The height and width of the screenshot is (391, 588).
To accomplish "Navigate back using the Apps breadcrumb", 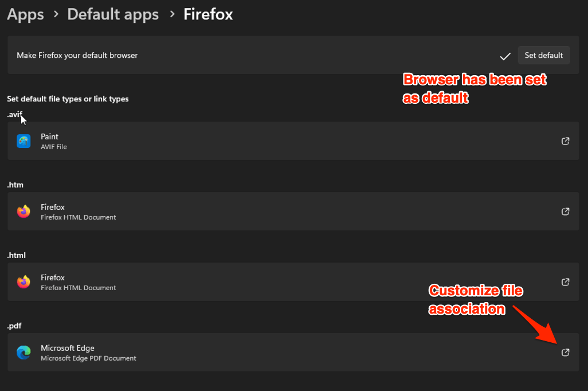I will 25,14.
